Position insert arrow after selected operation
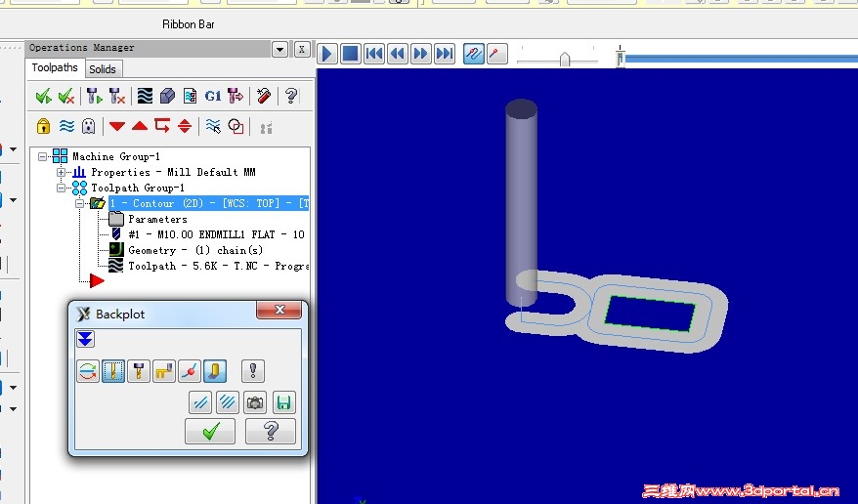The height and width of the screenshot is (504, 858). click(x=162, y=126)
